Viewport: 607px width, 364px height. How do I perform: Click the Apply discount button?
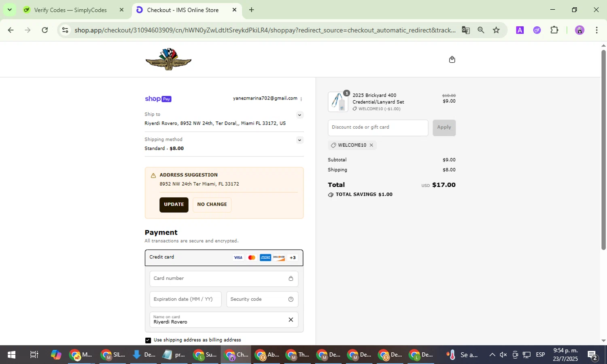tap(444, 128)
